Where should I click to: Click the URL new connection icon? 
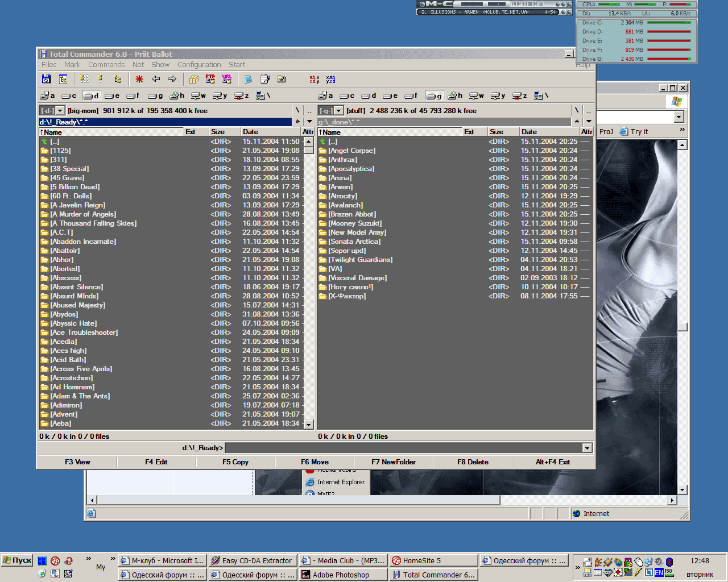point(227,79)
